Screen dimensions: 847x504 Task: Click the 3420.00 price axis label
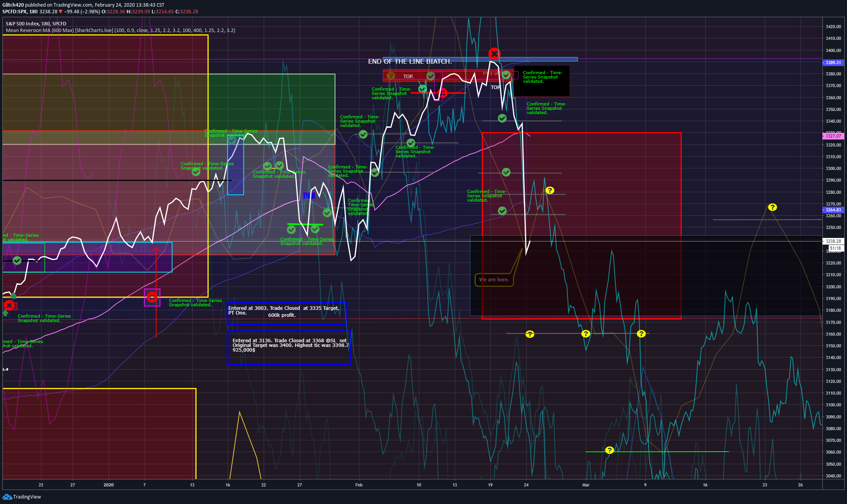pyautogui.click(x=833, y=27)
